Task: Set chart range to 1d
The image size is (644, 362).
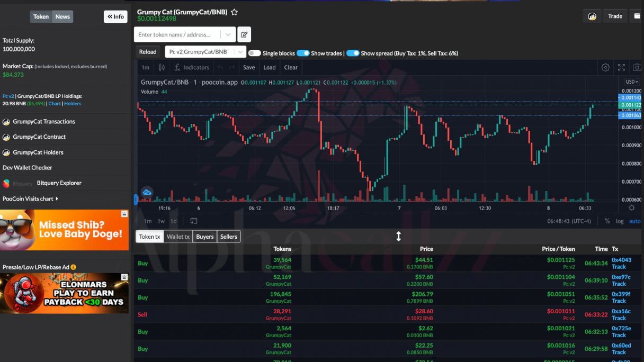Action: coord(174,221)
